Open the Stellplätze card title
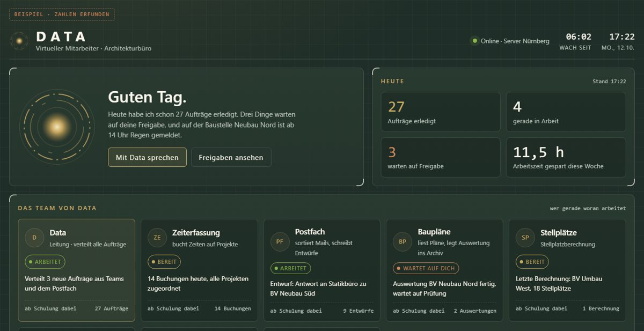 point(559,233)
